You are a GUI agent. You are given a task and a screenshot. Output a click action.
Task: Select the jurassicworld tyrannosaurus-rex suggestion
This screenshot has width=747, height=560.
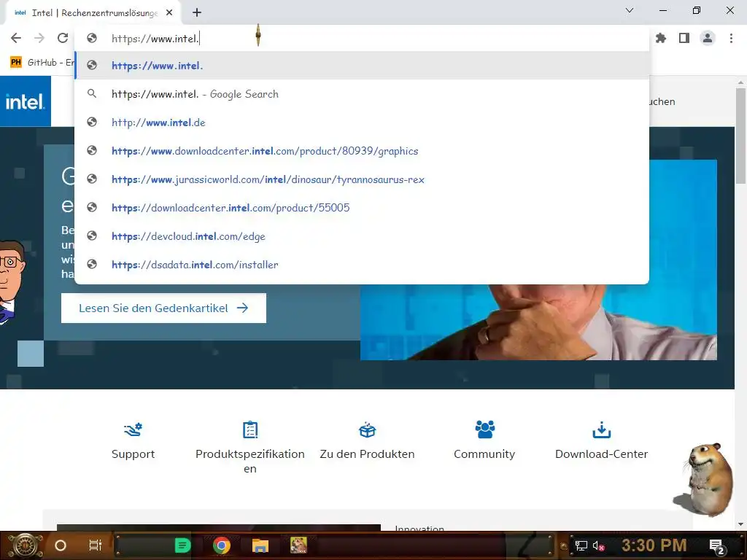pos(362,179)
